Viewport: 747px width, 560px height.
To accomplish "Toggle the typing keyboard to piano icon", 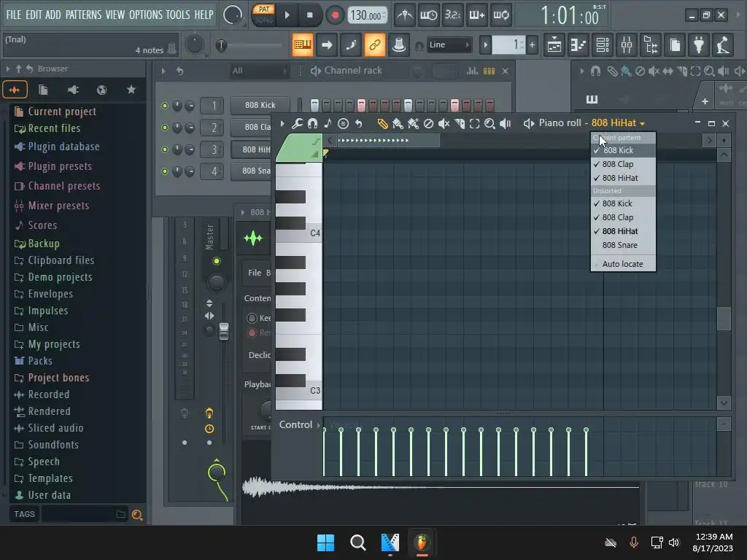I will pos(303,45).
